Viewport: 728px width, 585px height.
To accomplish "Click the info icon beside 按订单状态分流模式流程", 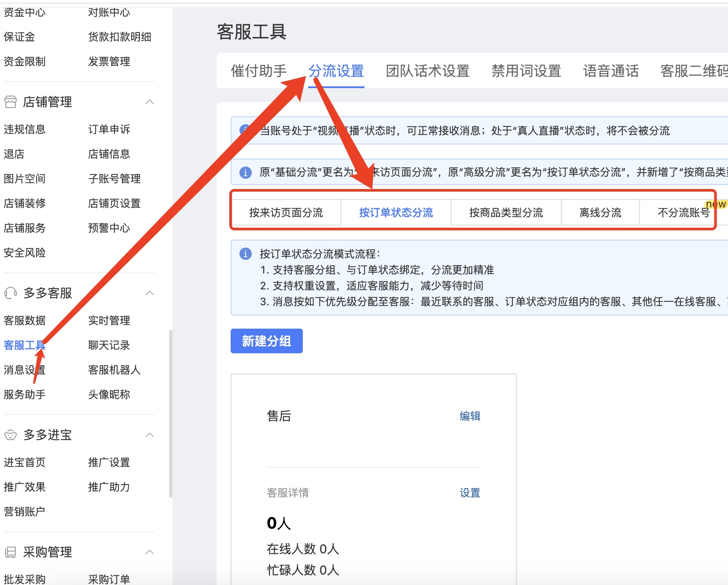I will (246, 254).
